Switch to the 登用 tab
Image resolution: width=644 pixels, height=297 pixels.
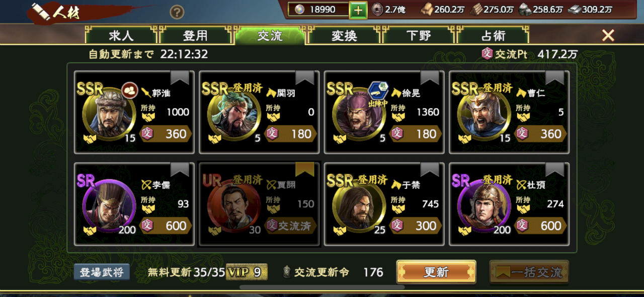(195, 36)
